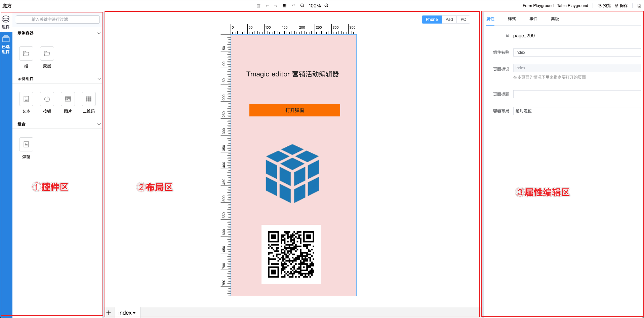Image resolution: width=644 pixels, height=318 pixels.
Task: Undo using the left arrow icon
Action: 267,6
